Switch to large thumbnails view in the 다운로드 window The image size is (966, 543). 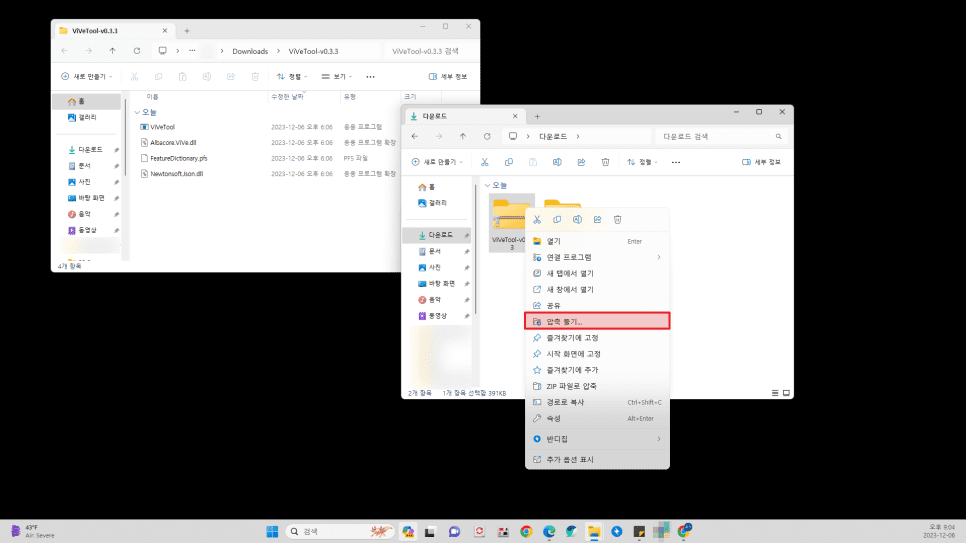786,393
